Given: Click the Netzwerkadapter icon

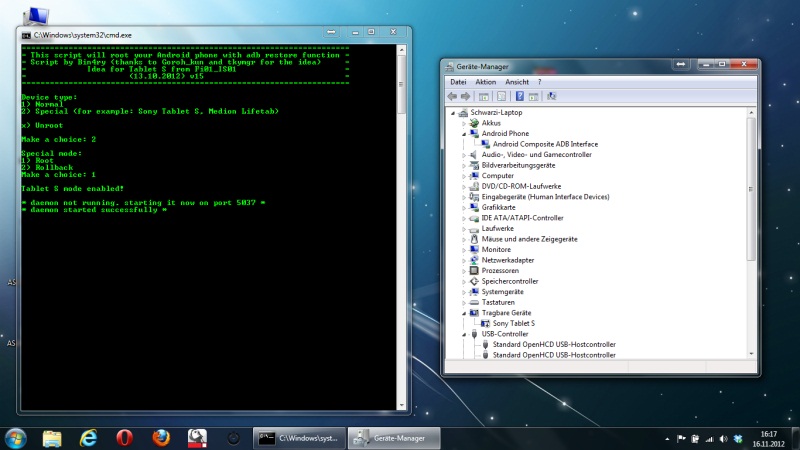Looking at the screenshot, I should (x=474, y=260).
